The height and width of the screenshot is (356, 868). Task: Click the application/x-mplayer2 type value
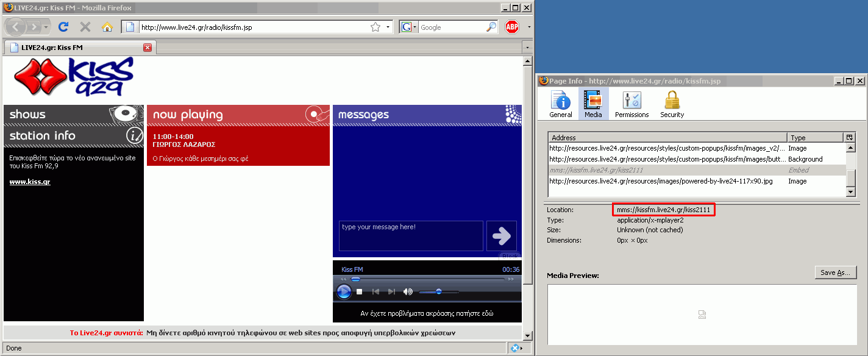[x=651, y=220]
